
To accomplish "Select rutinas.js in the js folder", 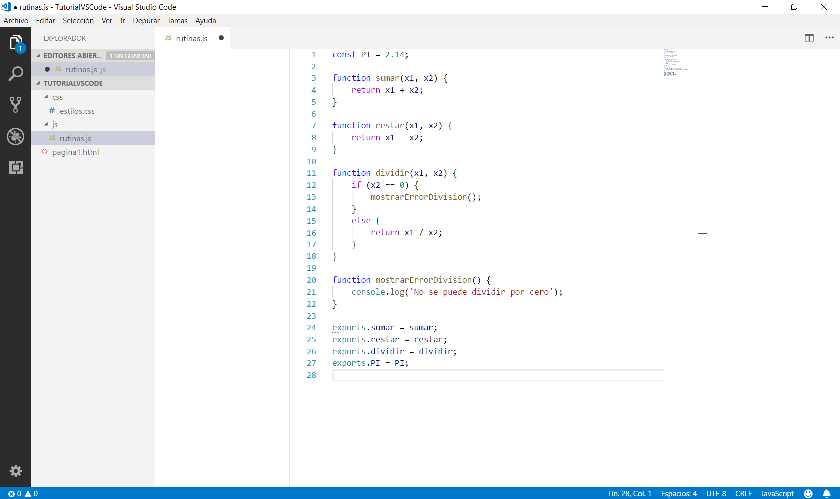I will [x=93, y=138].
